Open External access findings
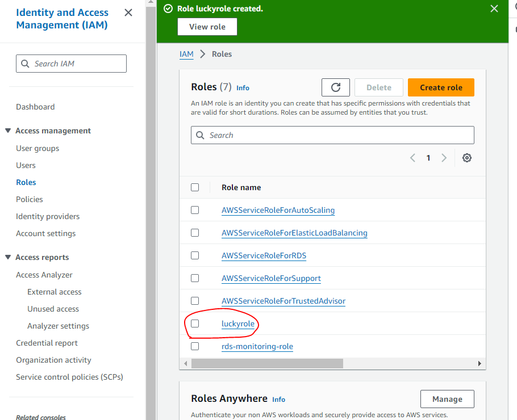517x420 pixels. [x=55, y=292]
